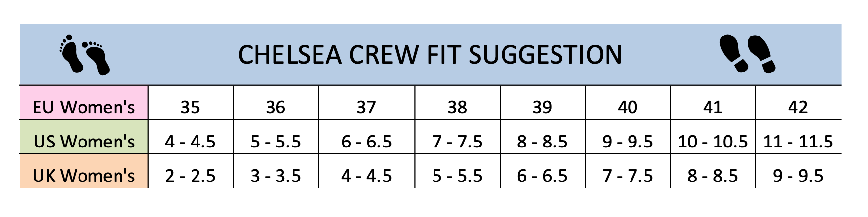This screenshot has width=868, height=217.
Task: Click US size 6 - 6.5 cell
Action: pos(366,142)
